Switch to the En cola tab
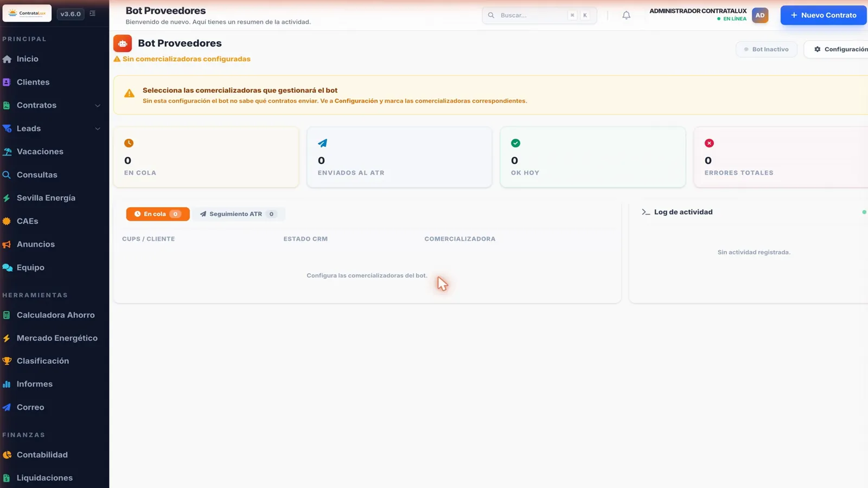Image resolution: width=868 pixels, height=488 pixels. pyautogui.click(x=158, y=214)
